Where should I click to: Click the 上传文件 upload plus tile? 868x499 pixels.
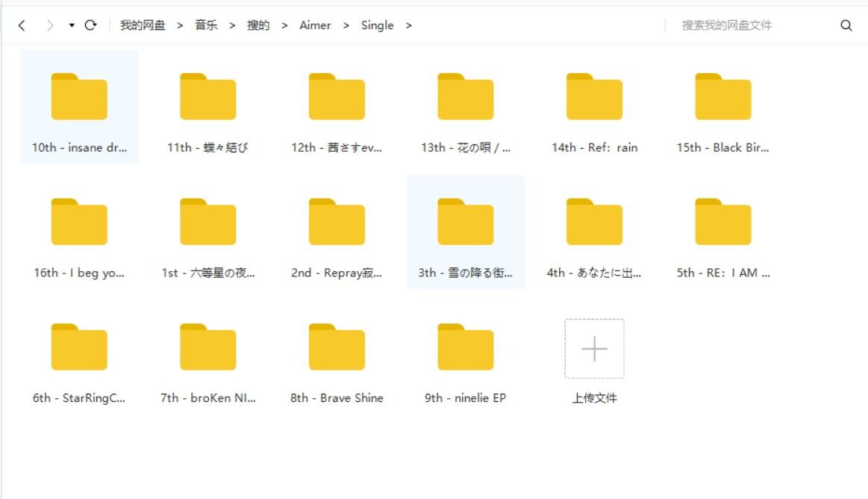593,349
